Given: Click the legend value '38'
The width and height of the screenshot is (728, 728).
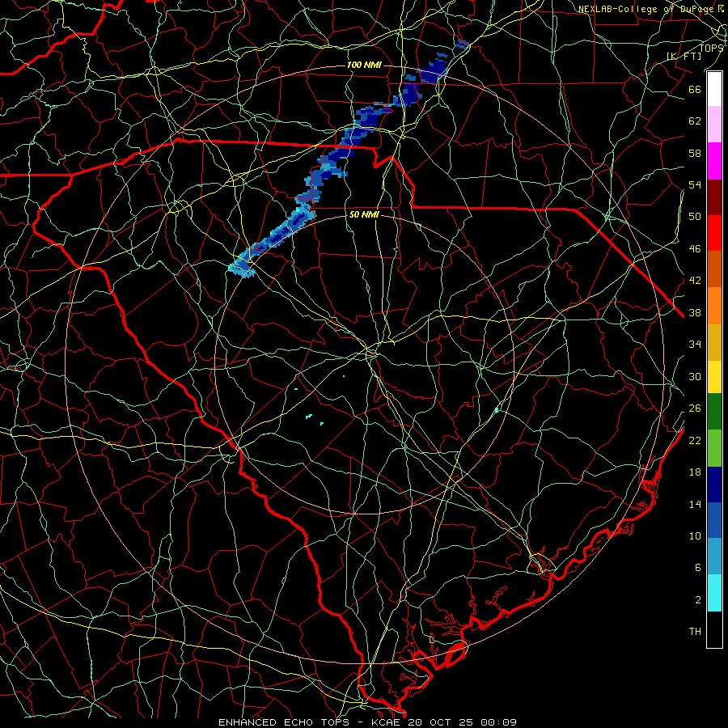Looking at the screenshot, I should [695, 313].
